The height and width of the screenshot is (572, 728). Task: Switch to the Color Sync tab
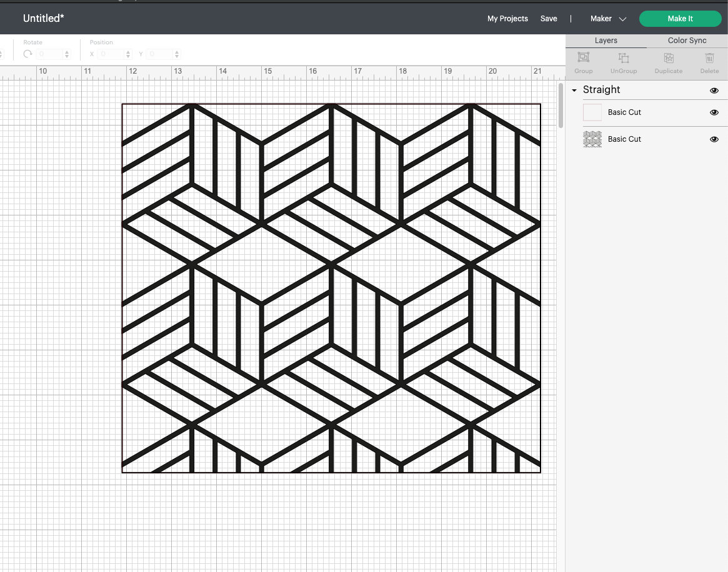point(686,41)
